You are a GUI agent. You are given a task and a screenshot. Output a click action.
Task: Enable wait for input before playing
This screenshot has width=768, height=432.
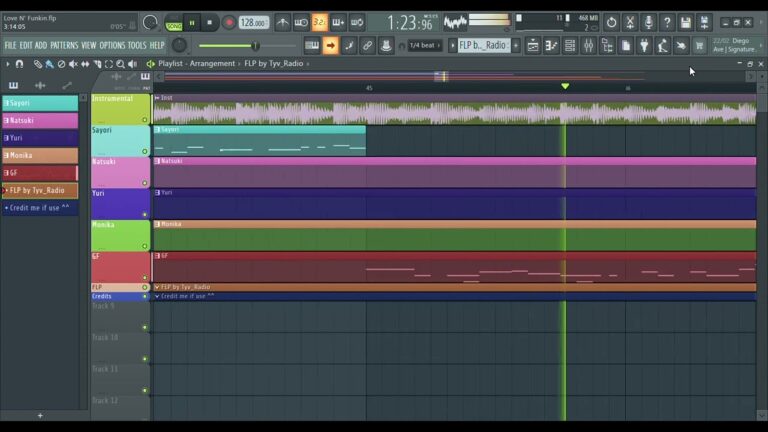coord(301,23)
